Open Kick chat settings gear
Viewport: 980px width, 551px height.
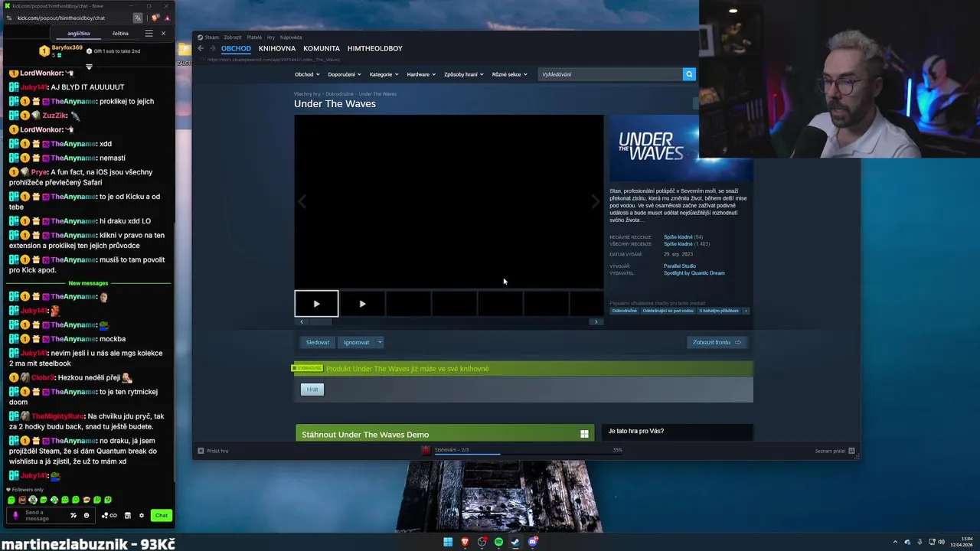[x=142, y=515]
